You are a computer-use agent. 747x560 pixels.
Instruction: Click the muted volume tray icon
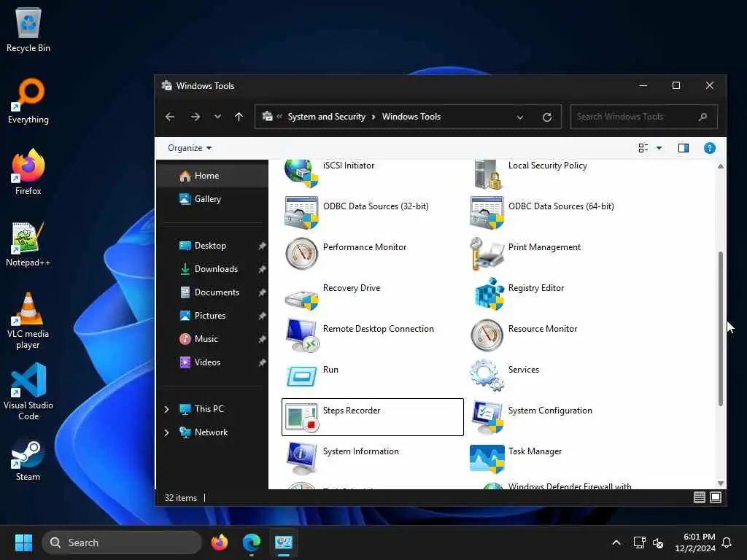tap(658, 542)
